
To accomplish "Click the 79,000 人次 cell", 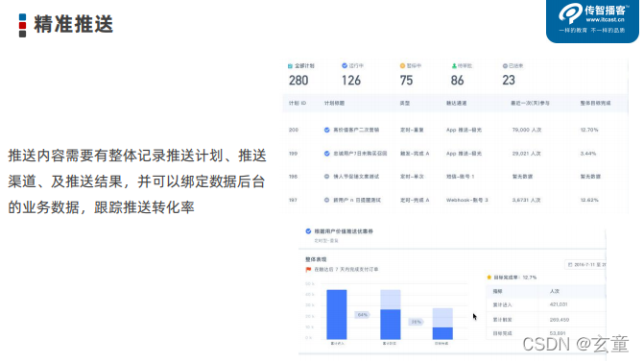I will [527, 130].
